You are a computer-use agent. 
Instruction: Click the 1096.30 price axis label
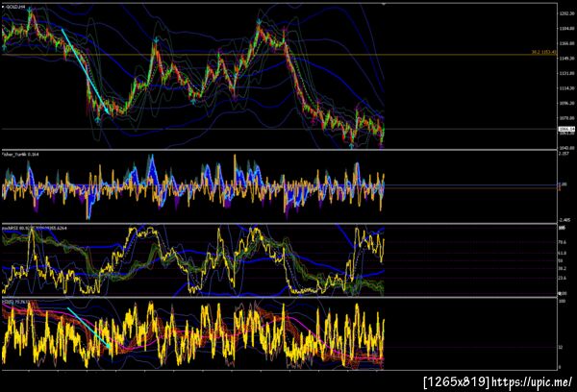coord(566,104)
